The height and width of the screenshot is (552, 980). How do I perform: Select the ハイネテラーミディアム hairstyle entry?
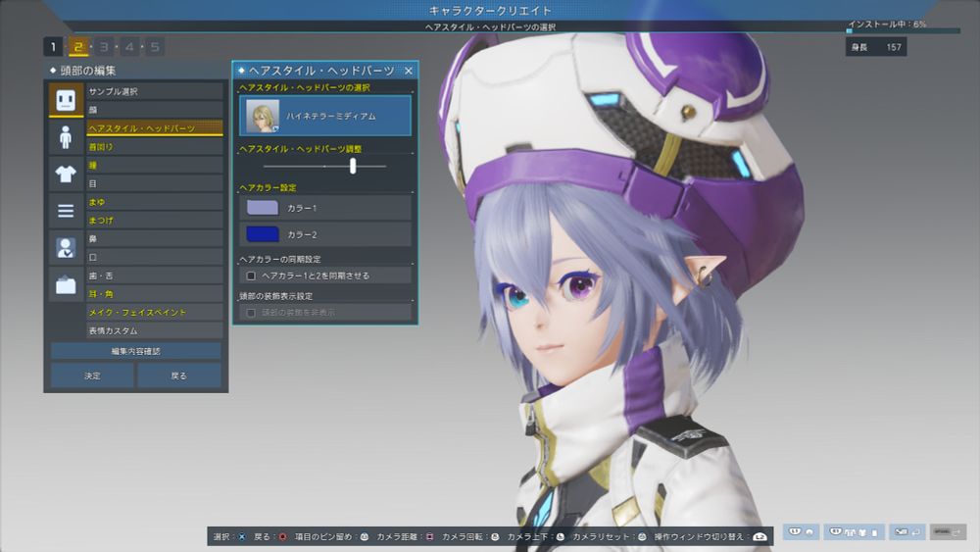click(x=325, y=116)
